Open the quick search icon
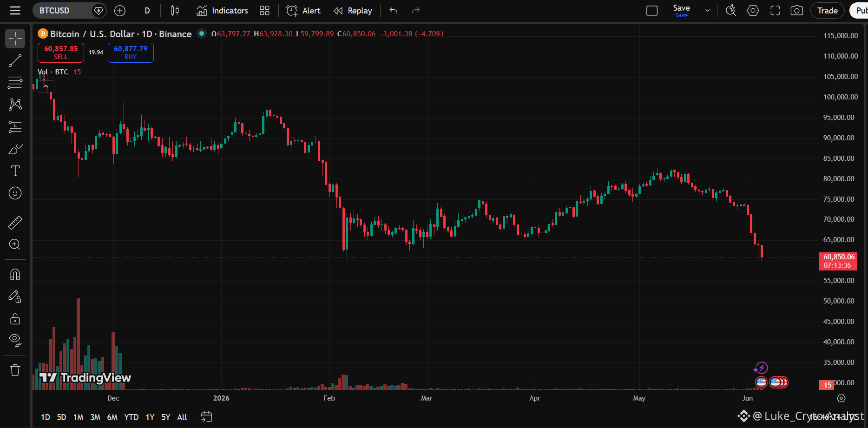 pyautogui.click(x=731, y=11)
